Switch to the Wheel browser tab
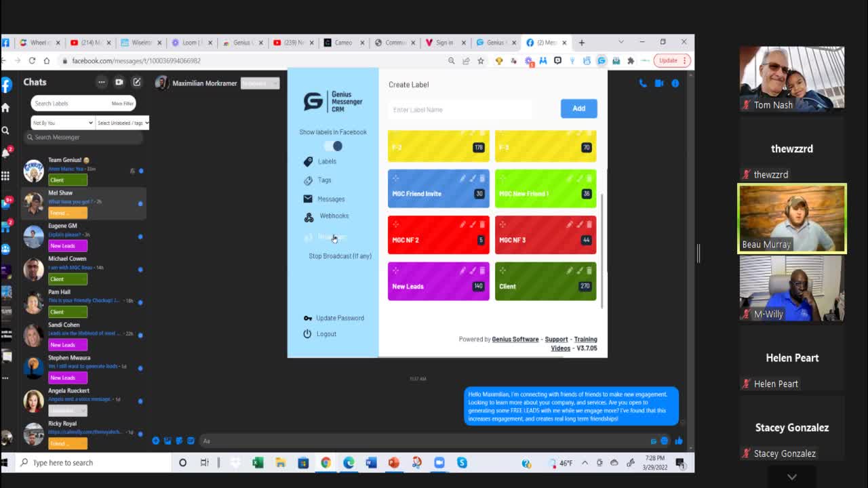The image size is (868, 488). (x=39, y=43)
